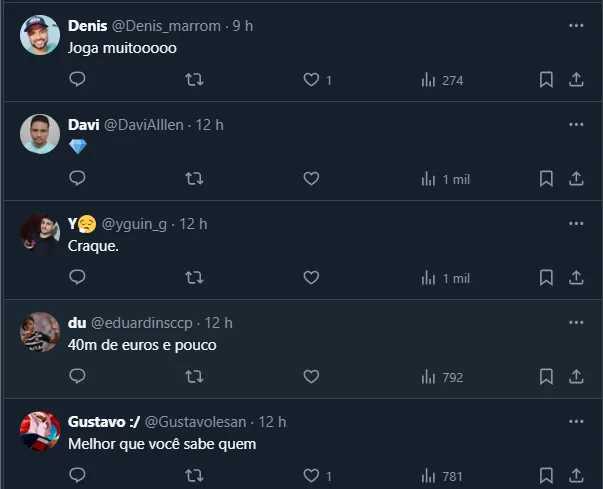Like the "Craque." tweet
The image size is (603, 489).
[311, 278]
